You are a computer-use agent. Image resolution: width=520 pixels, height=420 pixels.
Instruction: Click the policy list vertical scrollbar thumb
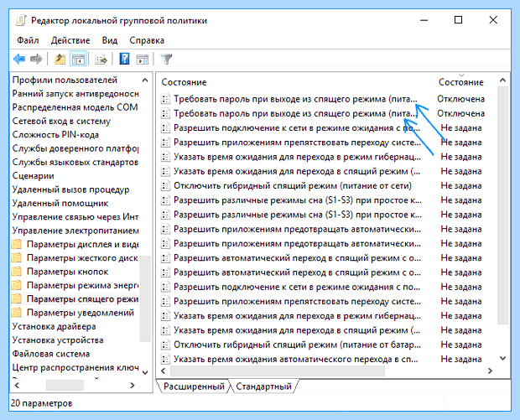coord(502,205)
